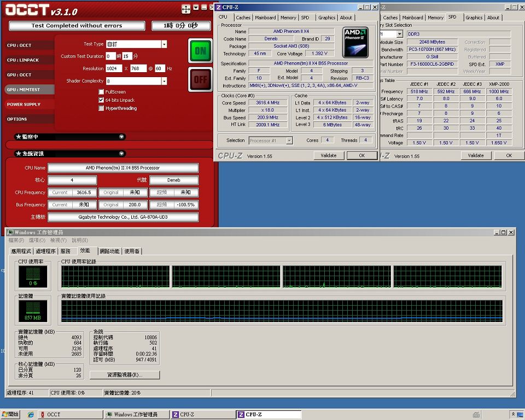Switch to Services tab in Task Manager
The width and height of the screenshot is (525, 420).
tap(66, 251)
